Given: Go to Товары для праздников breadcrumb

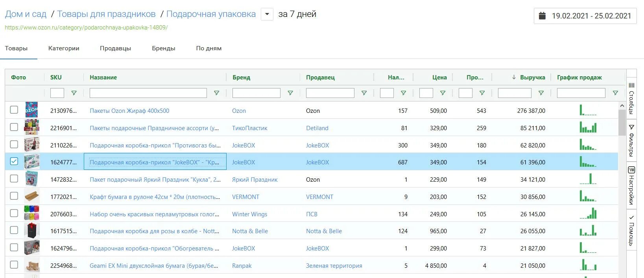Looking at the screenshot, I should 106,14.
